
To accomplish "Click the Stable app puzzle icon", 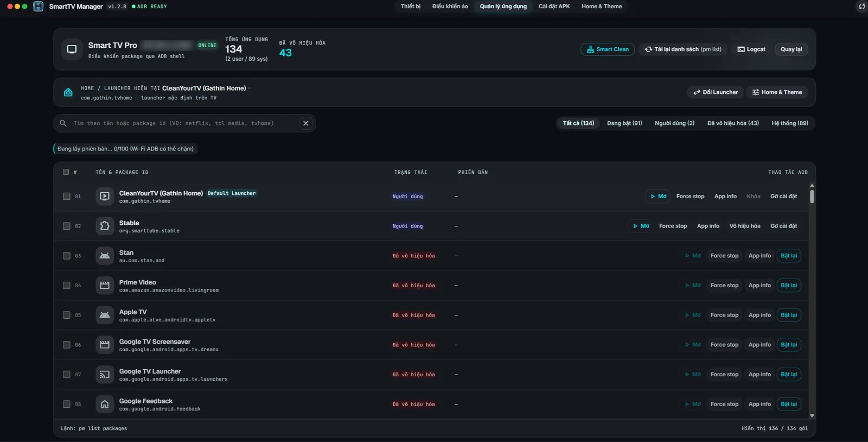I will pos(105,226).
